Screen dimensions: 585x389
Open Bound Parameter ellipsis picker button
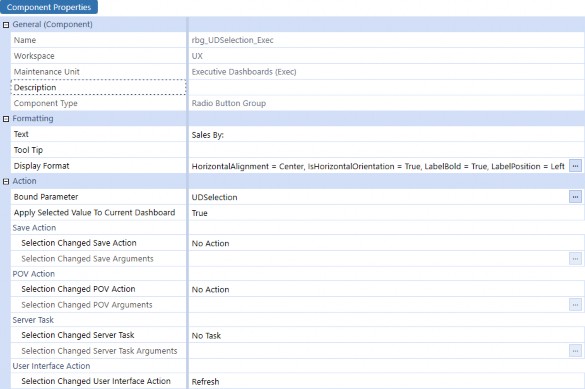[575, 197]
